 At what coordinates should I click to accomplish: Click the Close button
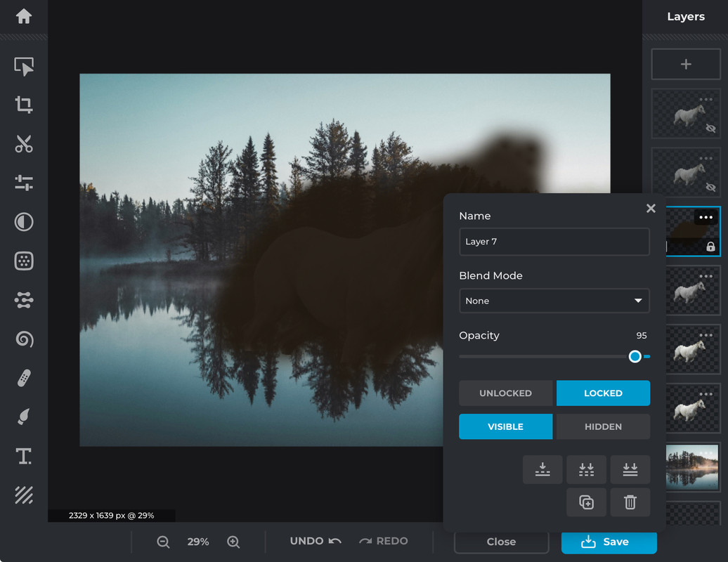502,542
